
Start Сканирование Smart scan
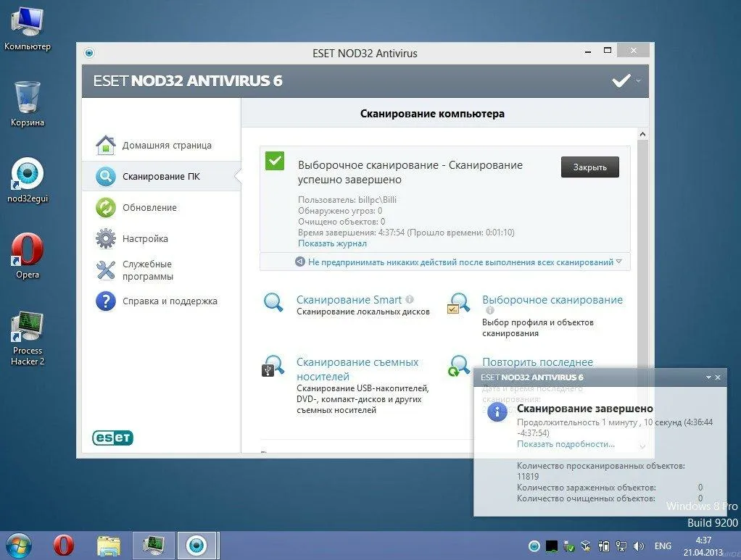click(x=349, y=300)
